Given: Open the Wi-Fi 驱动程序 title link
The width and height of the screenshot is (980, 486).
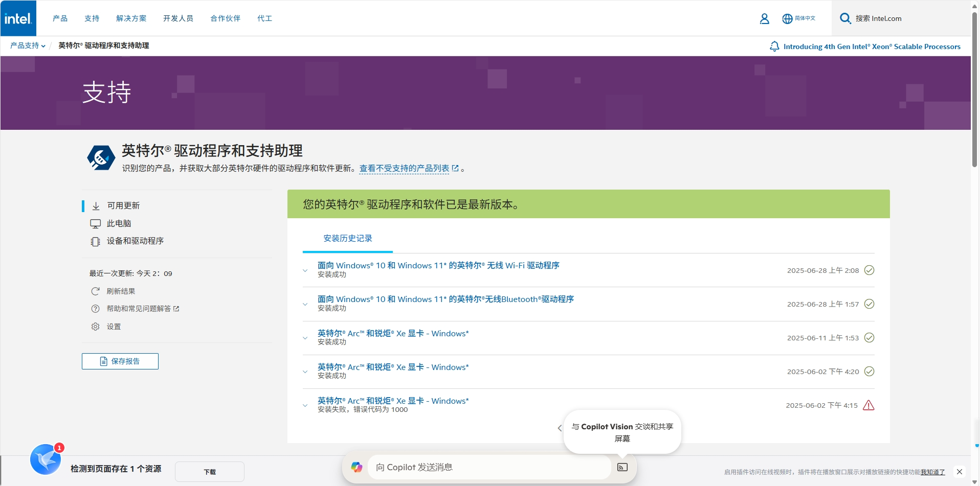Looking at the screenshot, I should click(438, 266).
